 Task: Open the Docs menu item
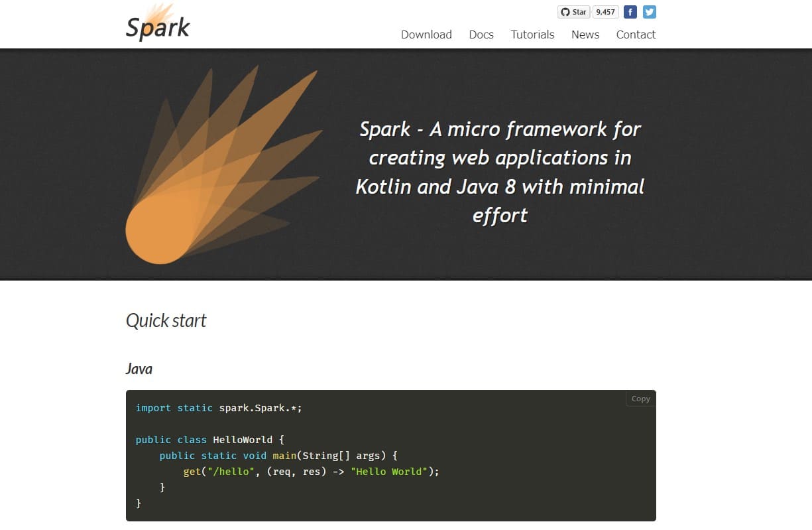[481, 34]
